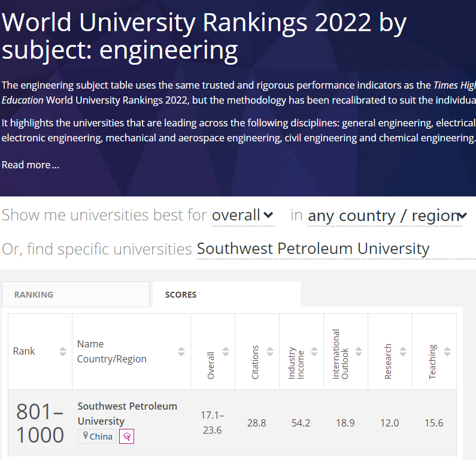Click the Name Country/Region column header
Screen dimensions: 476x460
112,352
